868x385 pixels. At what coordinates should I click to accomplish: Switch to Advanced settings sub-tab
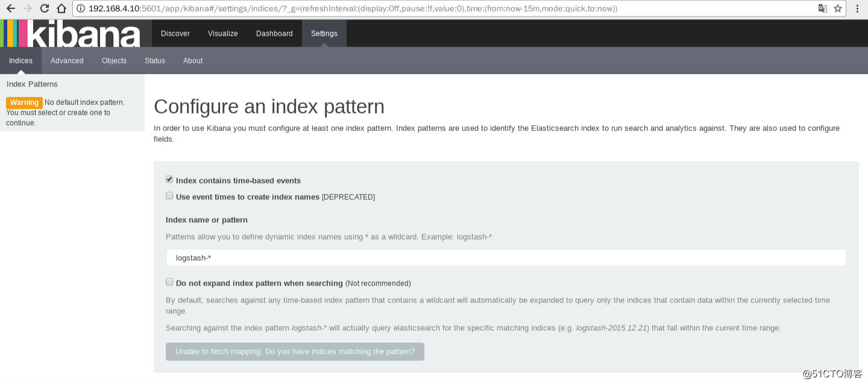point(67,60)
